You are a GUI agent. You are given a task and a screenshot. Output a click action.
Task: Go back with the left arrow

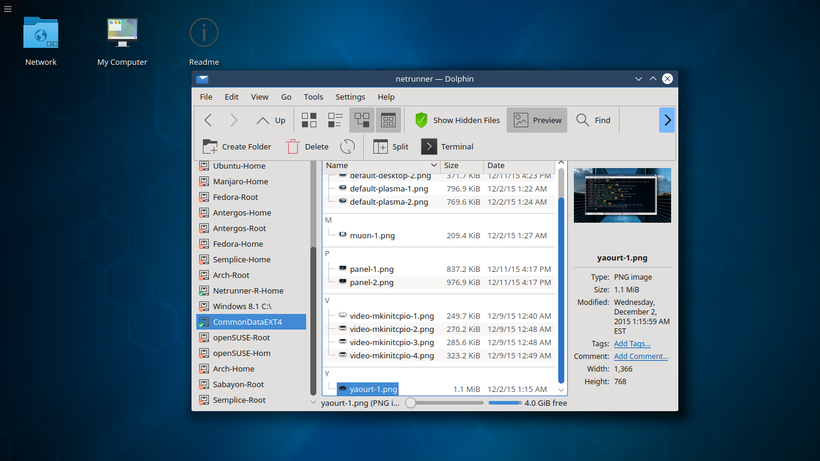(208, 120)
